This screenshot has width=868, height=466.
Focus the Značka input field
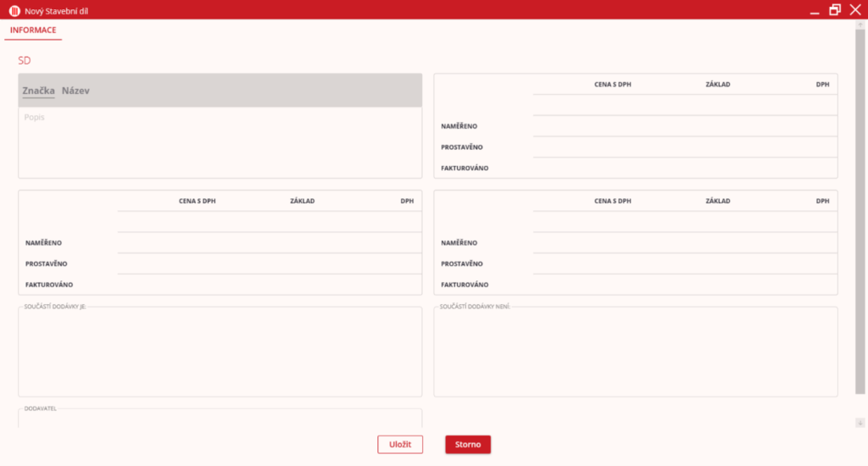[x=38, y=91]
